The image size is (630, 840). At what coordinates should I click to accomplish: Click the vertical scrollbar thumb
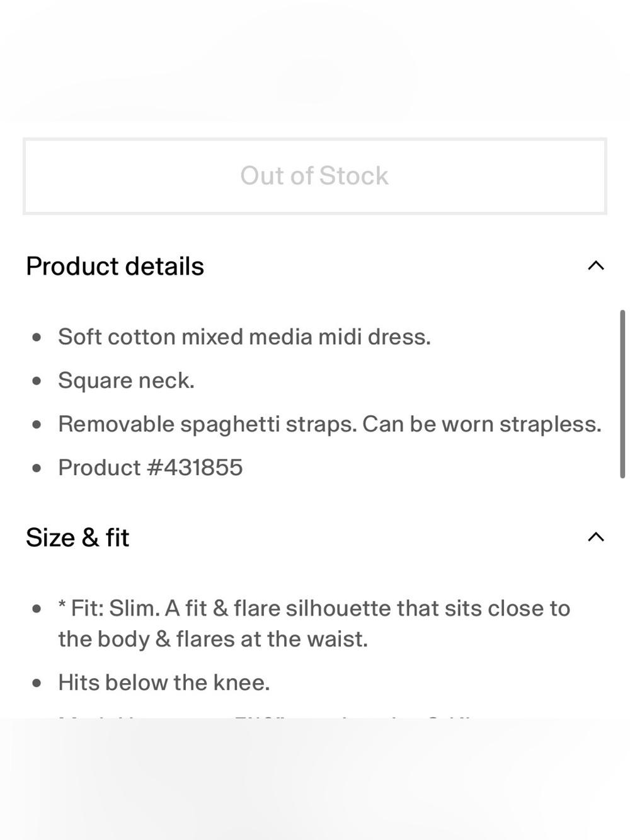pos(622,394)
